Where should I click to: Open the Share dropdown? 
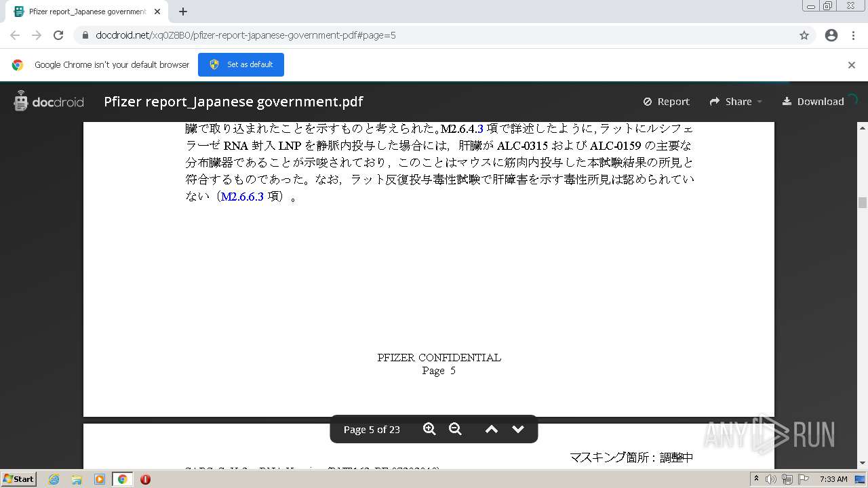click(x=736, y=102)
